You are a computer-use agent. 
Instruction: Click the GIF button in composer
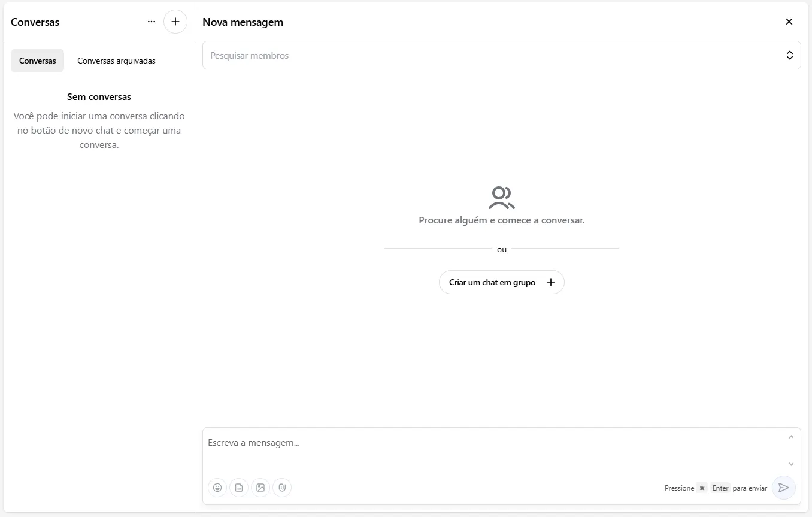239,488
